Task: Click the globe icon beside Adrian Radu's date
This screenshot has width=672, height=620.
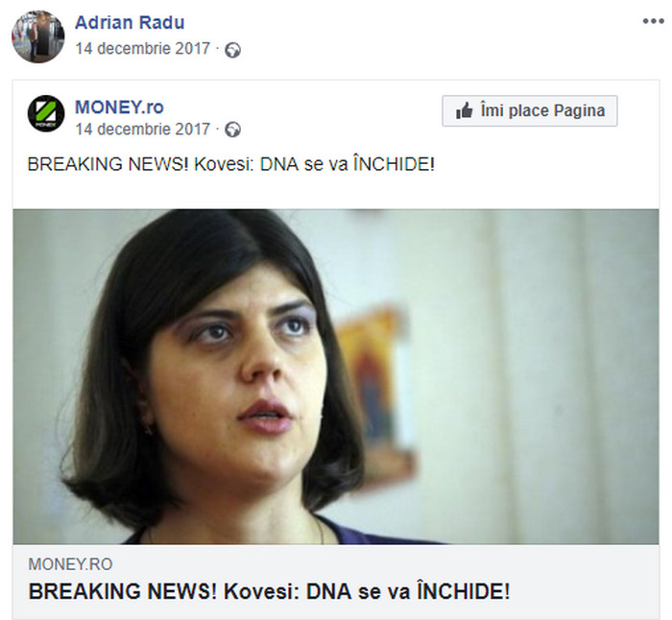Action: (232, 50)
